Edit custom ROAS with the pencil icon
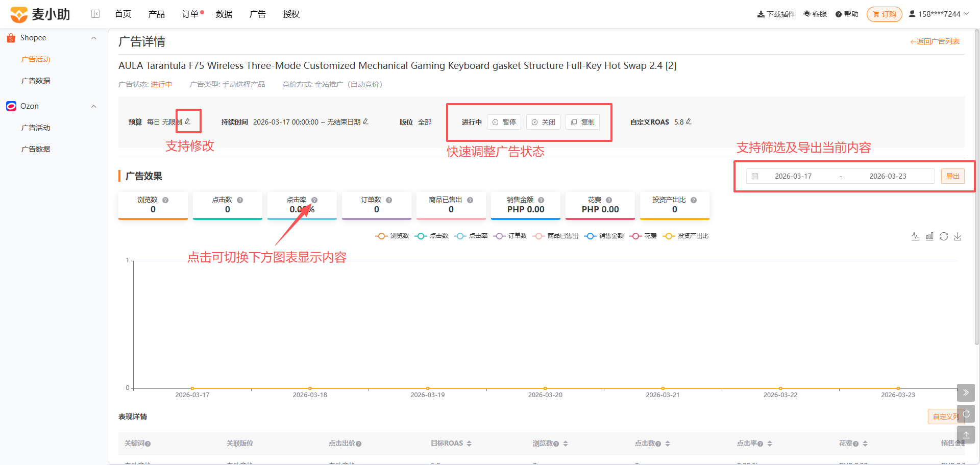Screen dimensions: 980x465 click(689, 121)
